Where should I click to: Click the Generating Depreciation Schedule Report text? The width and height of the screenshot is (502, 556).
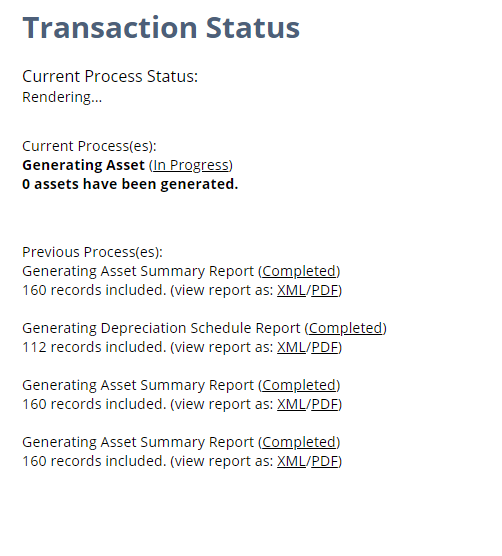pos(161,328)
